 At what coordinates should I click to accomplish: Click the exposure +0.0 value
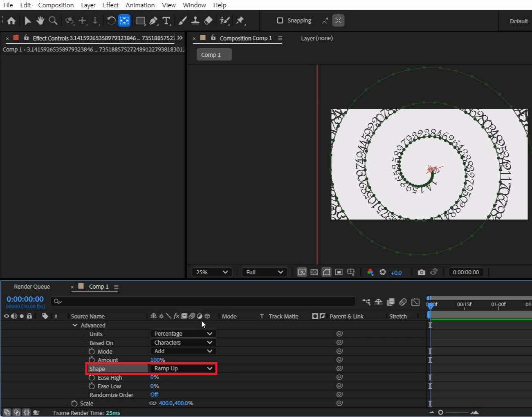(x=396, y=273)
